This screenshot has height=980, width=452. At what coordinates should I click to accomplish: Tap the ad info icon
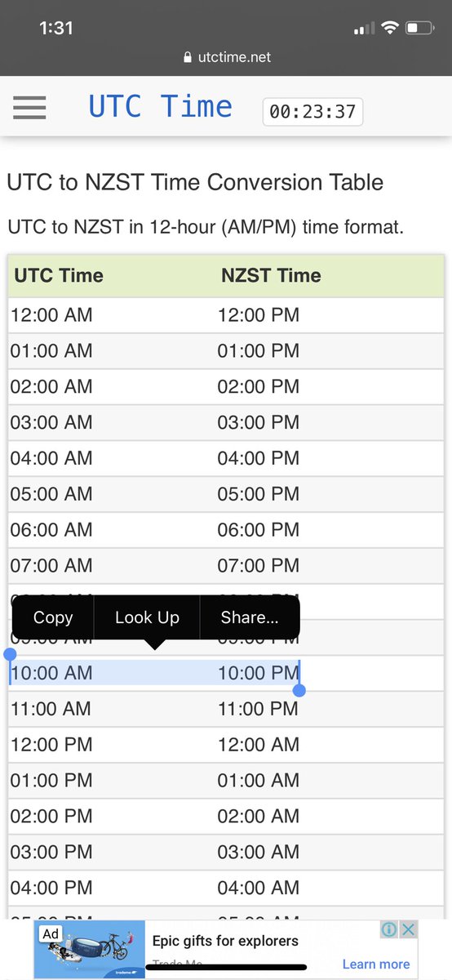[389, 929]
